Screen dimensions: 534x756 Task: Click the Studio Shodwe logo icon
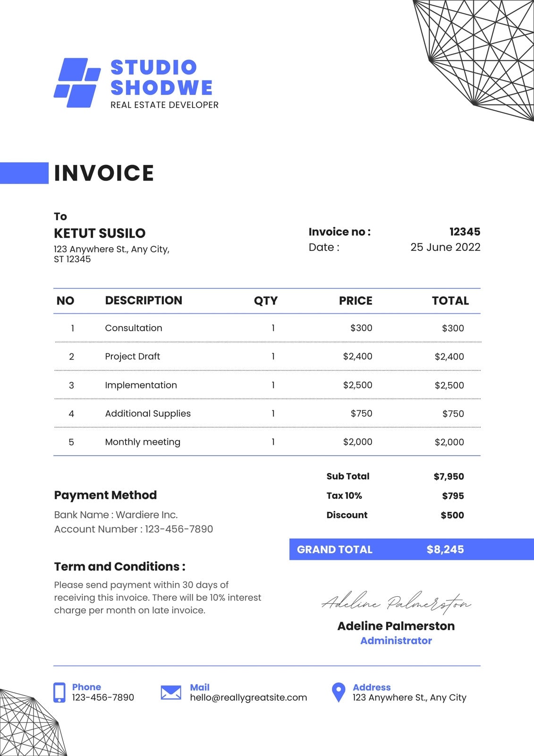pos(77,83)
